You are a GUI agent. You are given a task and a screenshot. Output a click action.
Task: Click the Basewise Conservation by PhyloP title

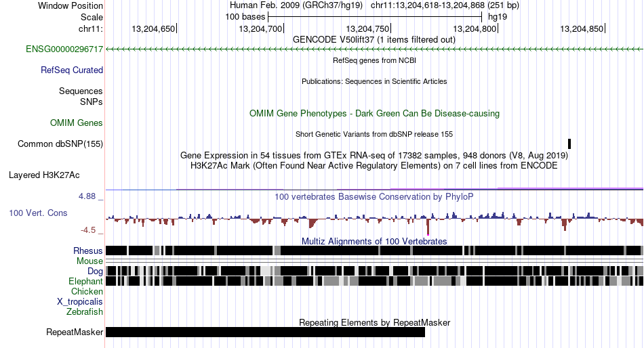(374, 196)
